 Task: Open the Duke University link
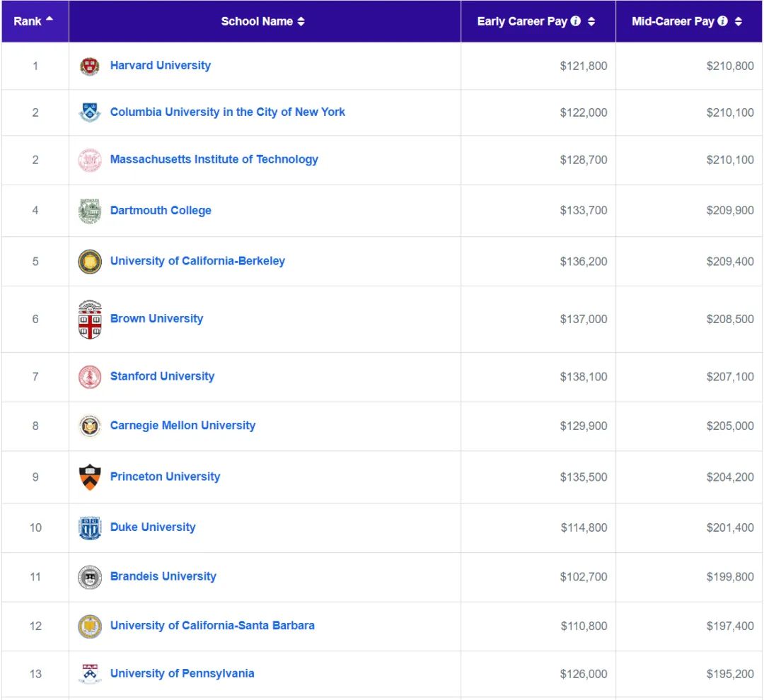(153, 527)
